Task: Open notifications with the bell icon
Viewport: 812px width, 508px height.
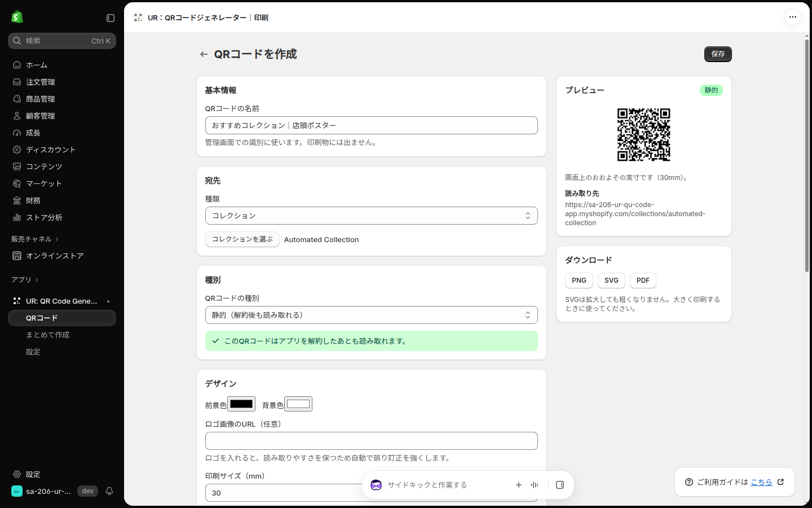Action: 109,491
